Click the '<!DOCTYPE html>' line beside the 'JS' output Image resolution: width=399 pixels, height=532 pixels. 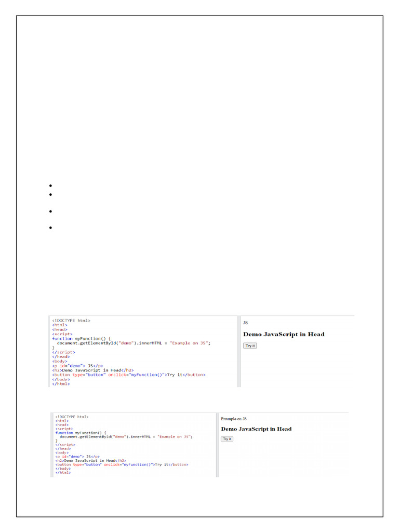[71, 321]
